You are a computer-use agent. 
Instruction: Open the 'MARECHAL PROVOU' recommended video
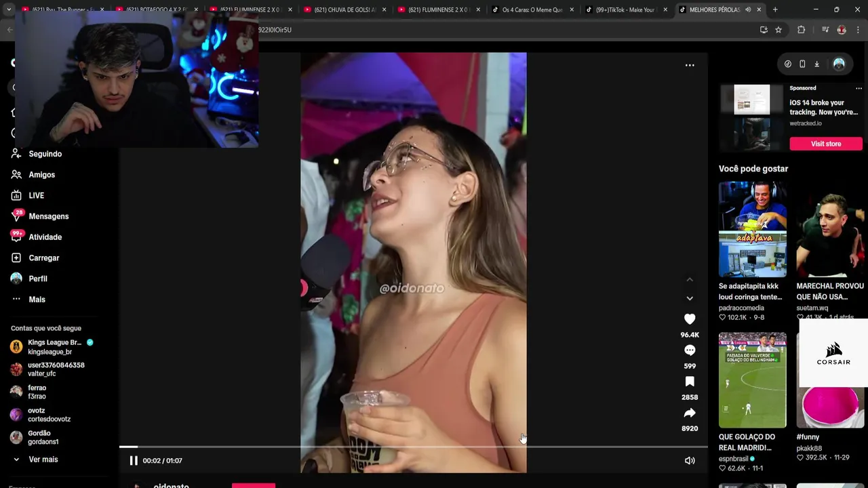(x=830, y=229)
